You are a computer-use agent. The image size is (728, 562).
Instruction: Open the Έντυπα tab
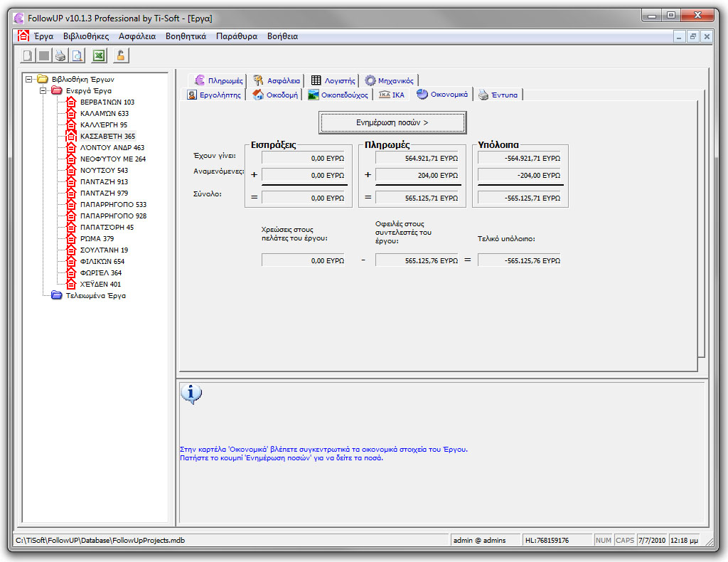(500, 93)
